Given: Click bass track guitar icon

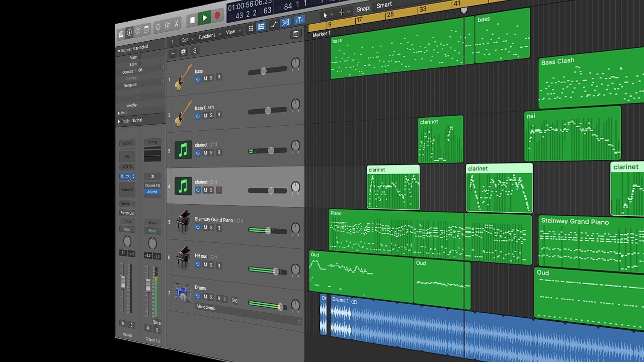Looking at the screenshot, I should point(184,76).
